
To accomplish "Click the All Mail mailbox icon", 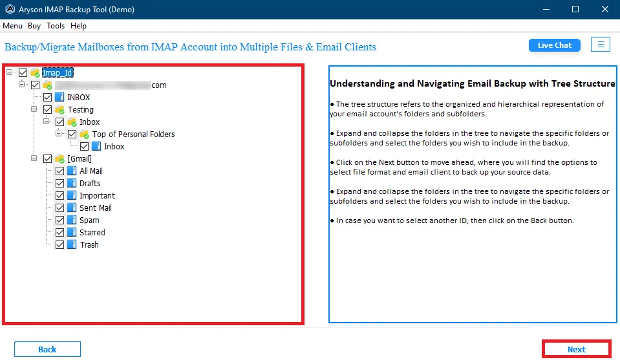I will 72,171.
